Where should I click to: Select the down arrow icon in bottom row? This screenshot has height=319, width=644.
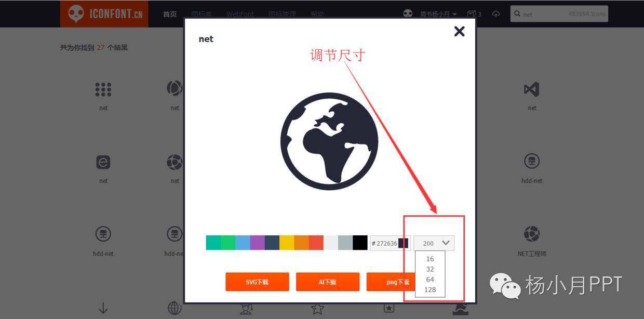pyautogui.click(x=103, y=308)
